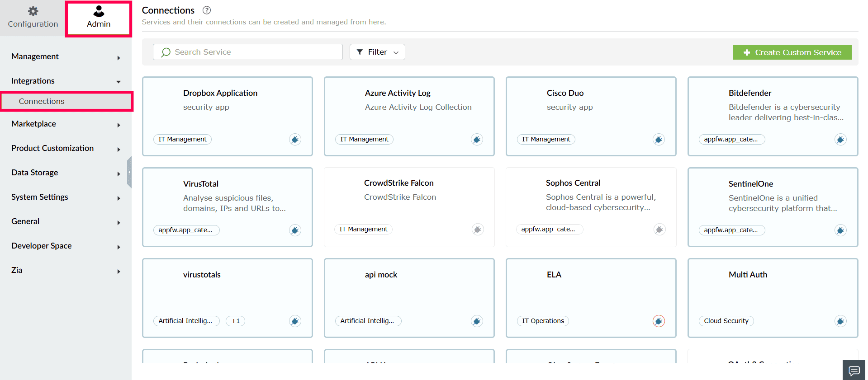The image size is (868, 380).
Task: Click plug icon on Multi Auth card
Action: click(840, 321)
